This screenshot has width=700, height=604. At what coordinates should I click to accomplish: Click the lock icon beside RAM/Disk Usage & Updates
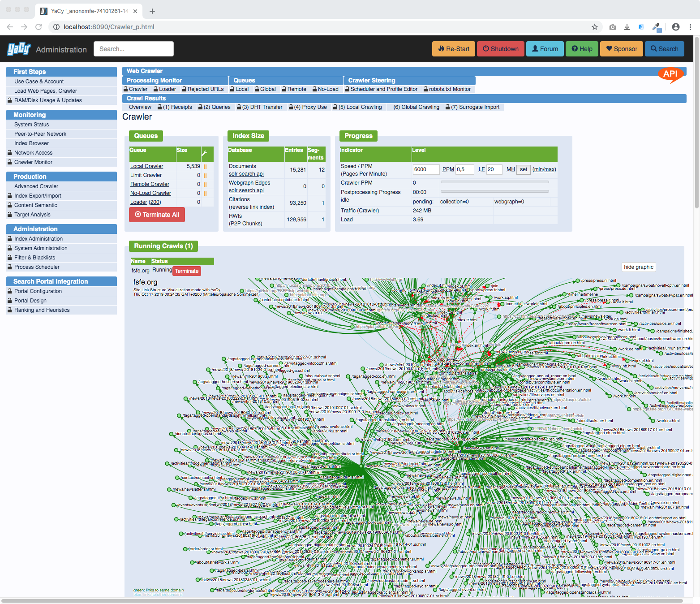pyautogui.click(x=10, y=100)
